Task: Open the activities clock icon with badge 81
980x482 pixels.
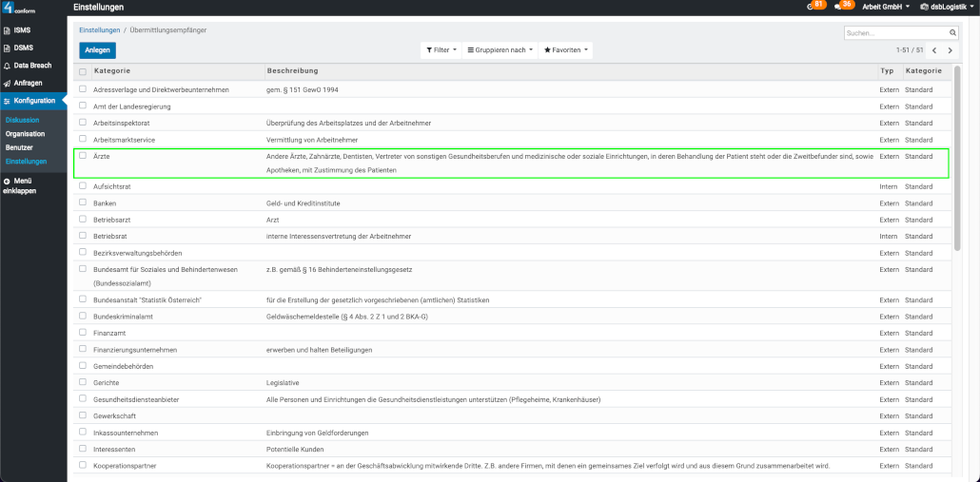Action: tap(811, 7)
